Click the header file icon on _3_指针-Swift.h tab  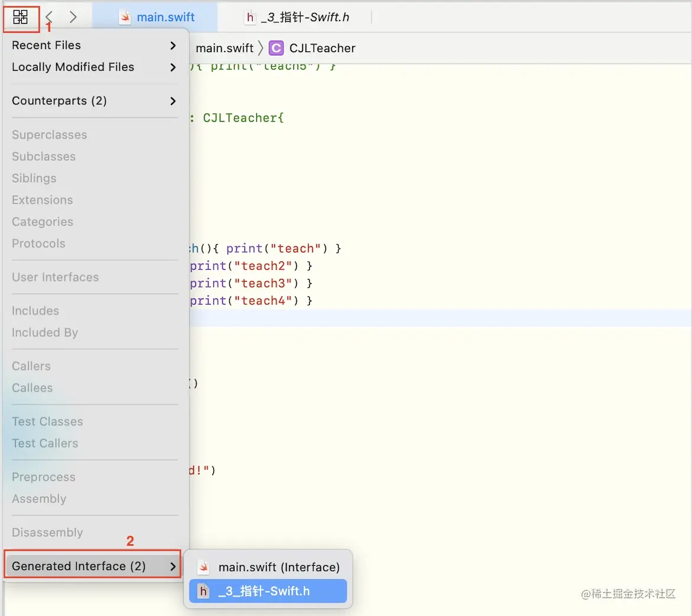coord(250,17)
